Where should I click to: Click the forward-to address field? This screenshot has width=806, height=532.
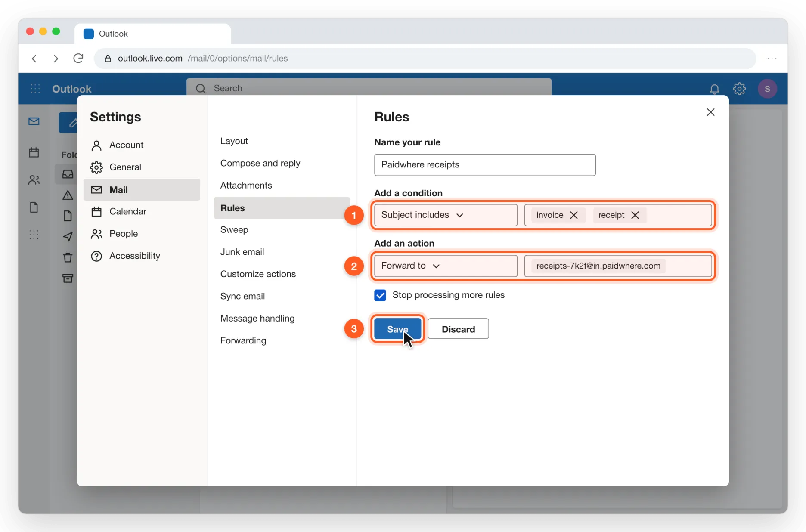pos(618,266)
